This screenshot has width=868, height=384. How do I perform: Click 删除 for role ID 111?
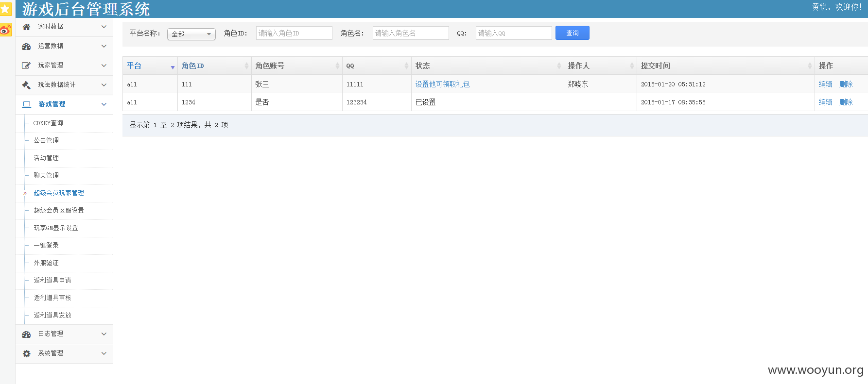[x=846, y=84]
